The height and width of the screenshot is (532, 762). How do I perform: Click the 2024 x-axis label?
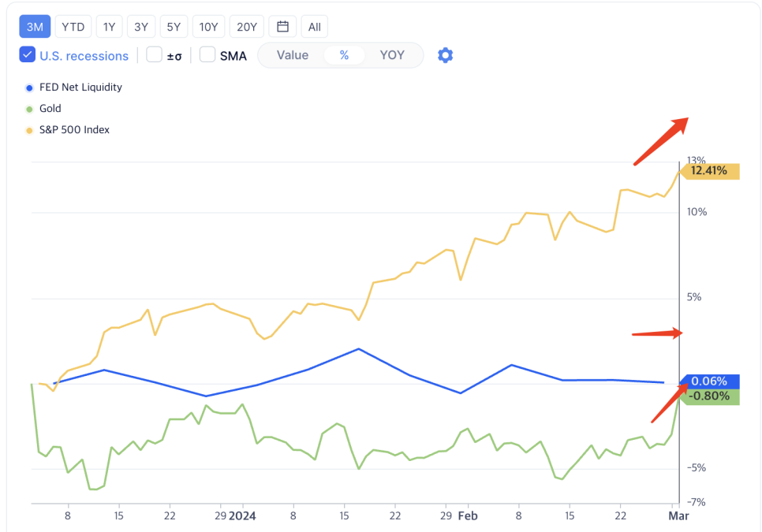point(242,516)
